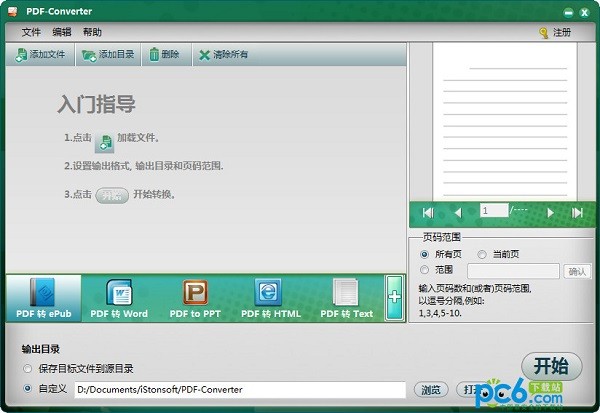Click the small Start pill in the guide
Viewport: 600px width, 413px height.
click(x=112, y=195)
